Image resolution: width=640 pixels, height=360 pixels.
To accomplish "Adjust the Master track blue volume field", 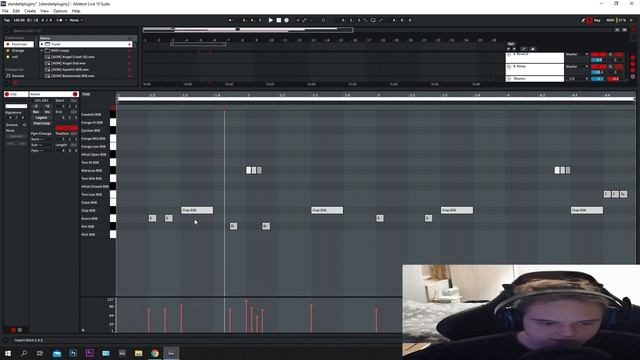I will click(x=597, y=79).
